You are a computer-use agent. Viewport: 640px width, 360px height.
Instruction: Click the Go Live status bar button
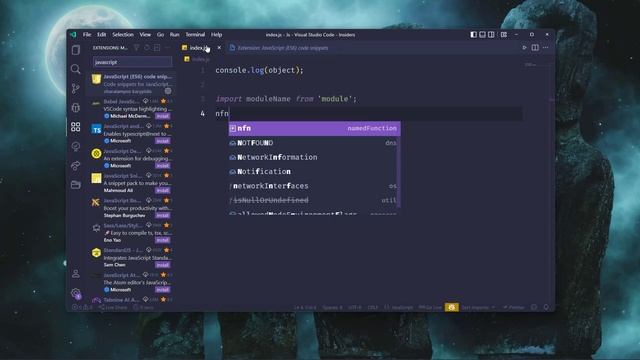tap(431, 307)
